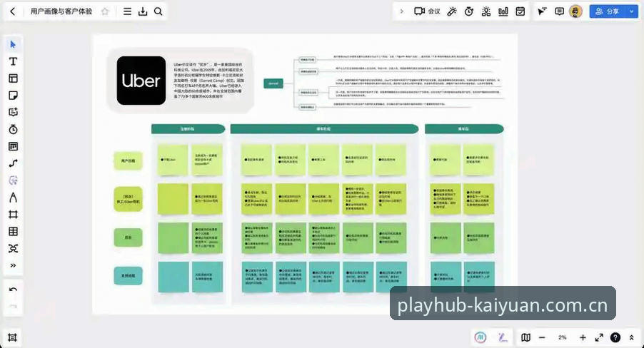Select the connector line tool
Screen dimensions: 644x348
[x=13, y=163]
